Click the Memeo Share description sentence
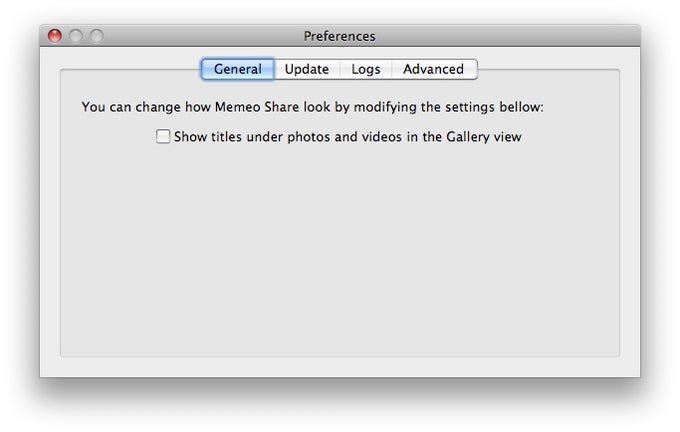This screenshot has width=680, height=432. pos(312,106)
